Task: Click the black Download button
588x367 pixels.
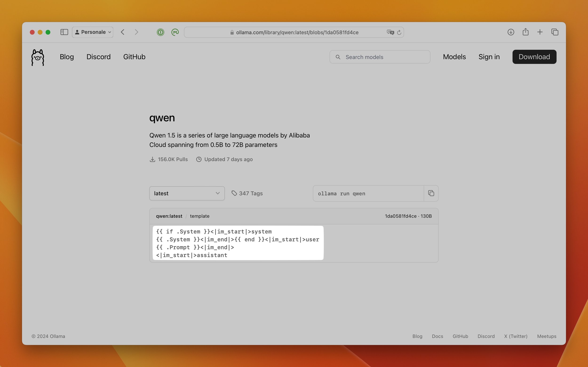Action: pyautogui.click(x=534, y=57)
